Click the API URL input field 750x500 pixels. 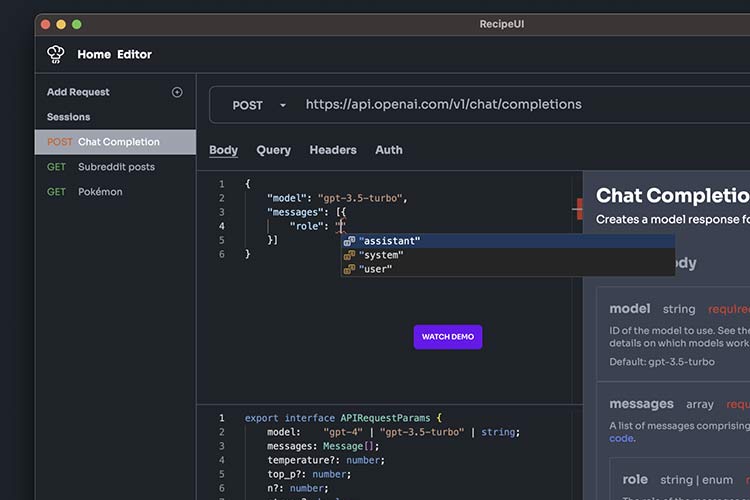pyautogui.click(x=500, y=105)
